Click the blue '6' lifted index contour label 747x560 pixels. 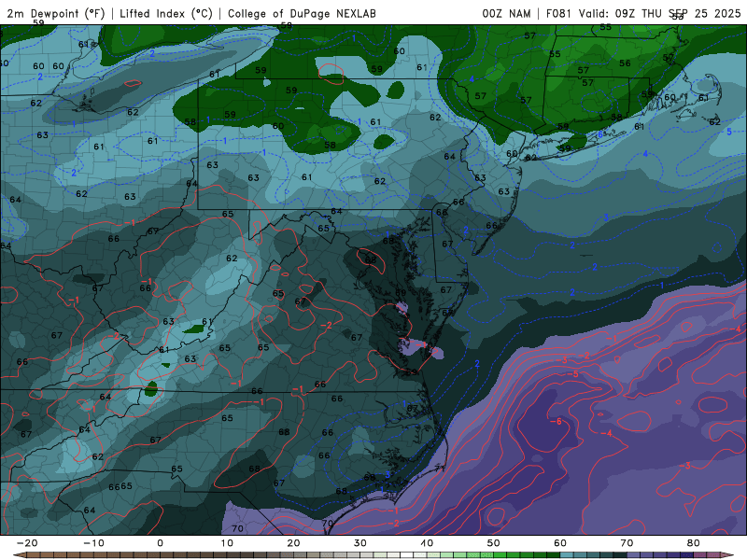pyautogui.click(x=600, y=134)
